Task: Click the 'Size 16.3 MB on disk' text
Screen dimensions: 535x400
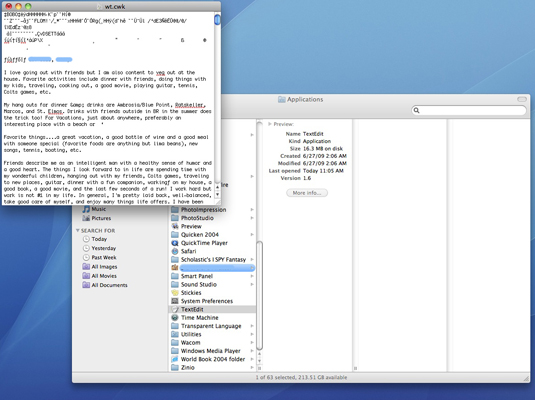Action: tap(316, 148)
